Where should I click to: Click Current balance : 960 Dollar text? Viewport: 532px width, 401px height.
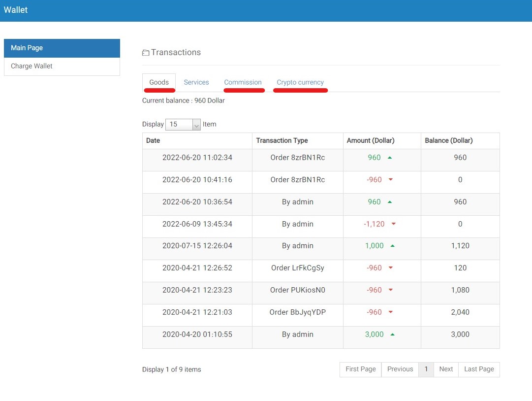coord(183,100)
